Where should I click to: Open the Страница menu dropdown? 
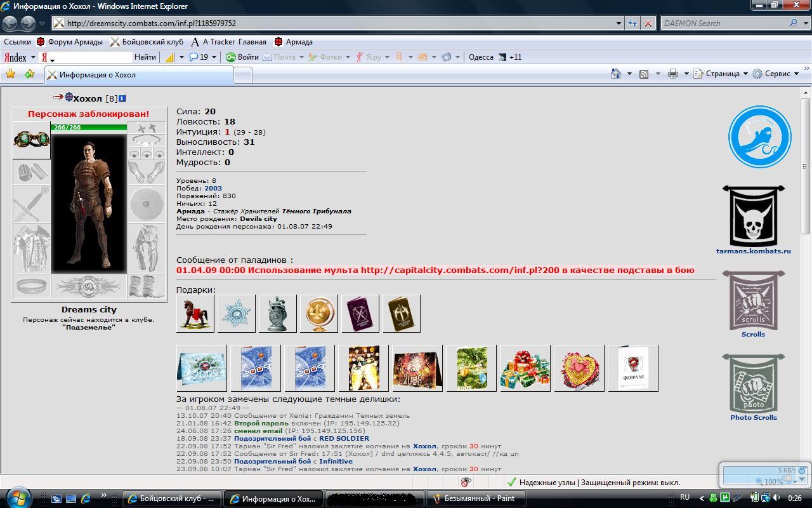tap(721, 74)
